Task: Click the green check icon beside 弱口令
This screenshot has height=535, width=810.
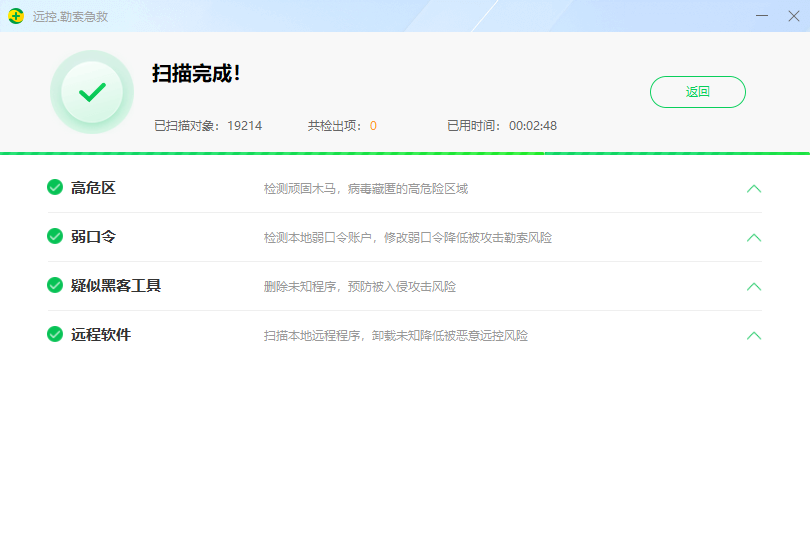Action: (55, 236)
